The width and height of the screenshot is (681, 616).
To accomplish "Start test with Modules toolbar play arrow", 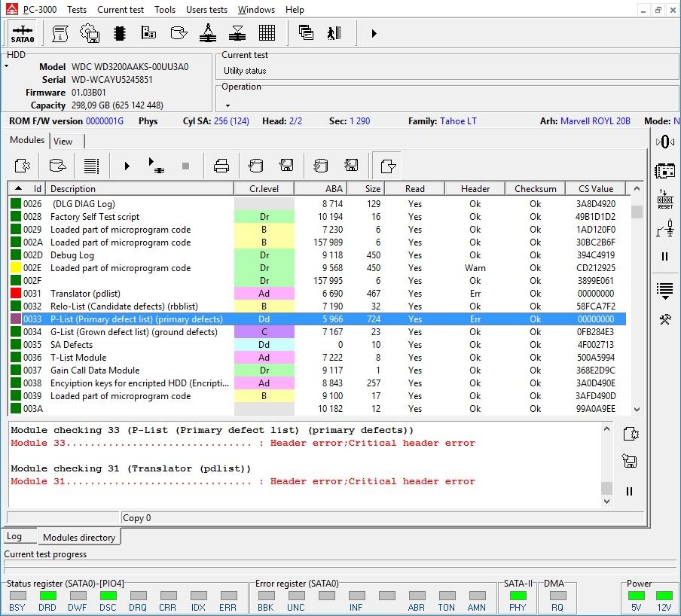I will (x=127, y=166).
